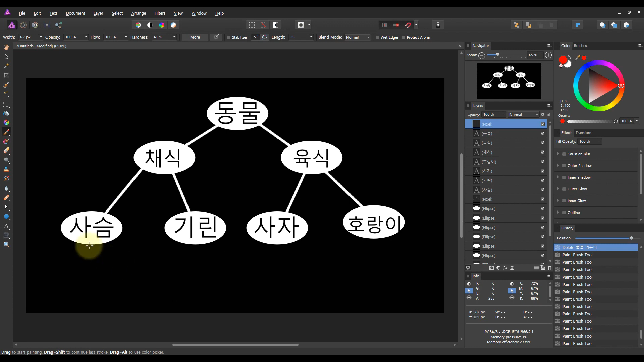Image resolution: width=644 pixels, height=362 pixels.
Task: Open the Blend Mode Normal dropdown
Action: [x=358, y=37]
